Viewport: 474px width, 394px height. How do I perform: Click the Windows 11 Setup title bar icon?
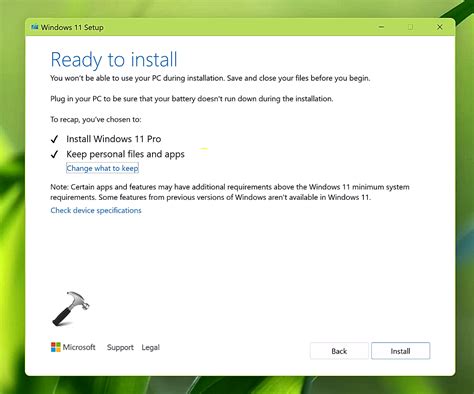point(34,27)
